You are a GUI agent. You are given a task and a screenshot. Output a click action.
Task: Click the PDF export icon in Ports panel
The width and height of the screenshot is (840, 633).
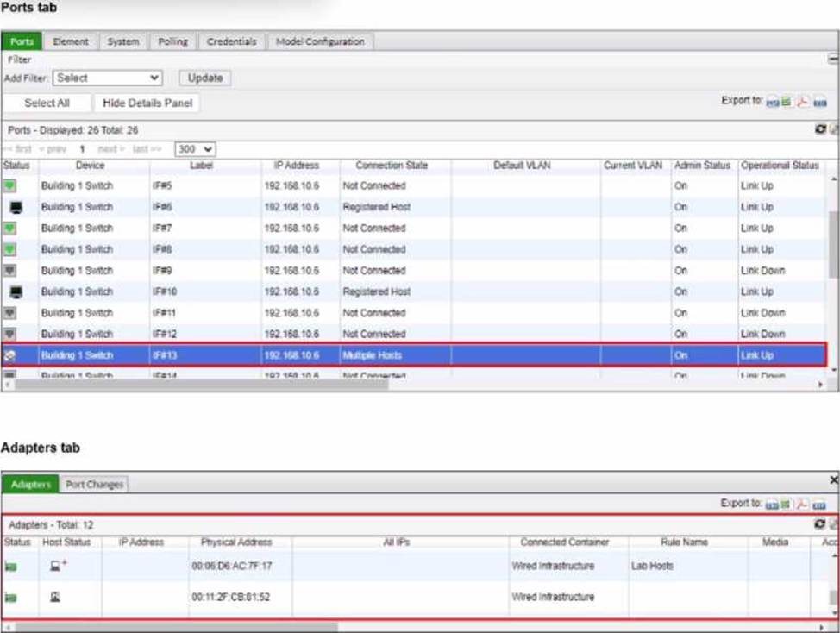point(802,102)
